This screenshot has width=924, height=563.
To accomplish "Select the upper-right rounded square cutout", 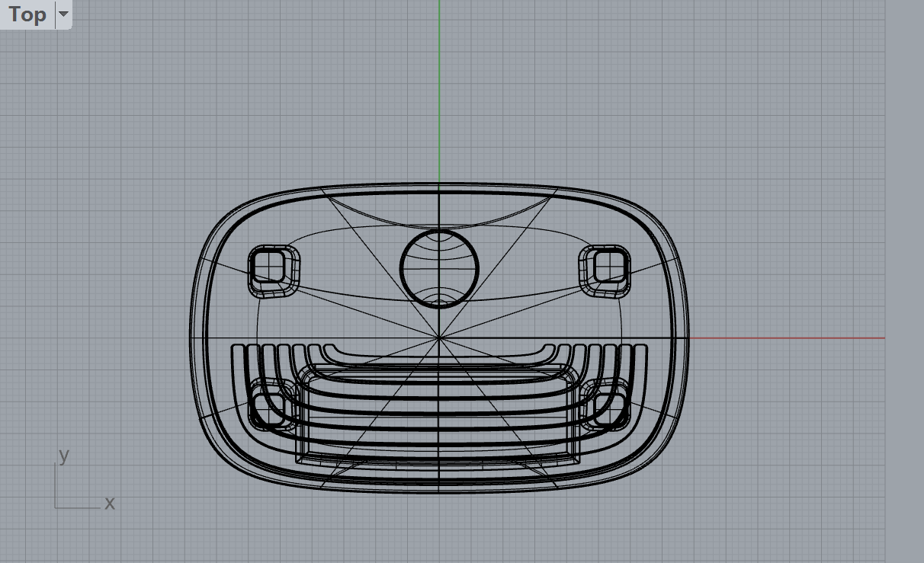I will [606, 270].
